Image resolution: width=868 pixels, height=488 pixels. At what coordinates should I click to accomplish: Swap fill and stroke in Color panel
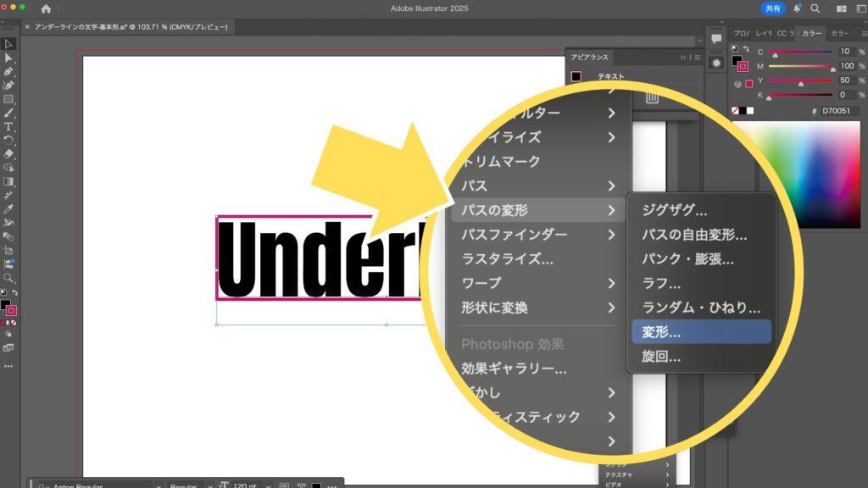pyautogui.click(x=745, y=49)
